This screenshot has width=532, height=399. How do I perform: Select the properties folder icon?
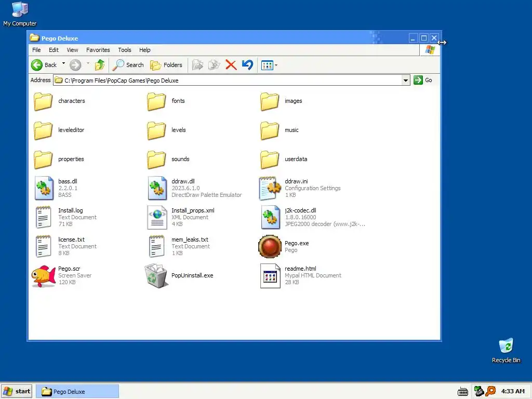[x=43, y=160]
